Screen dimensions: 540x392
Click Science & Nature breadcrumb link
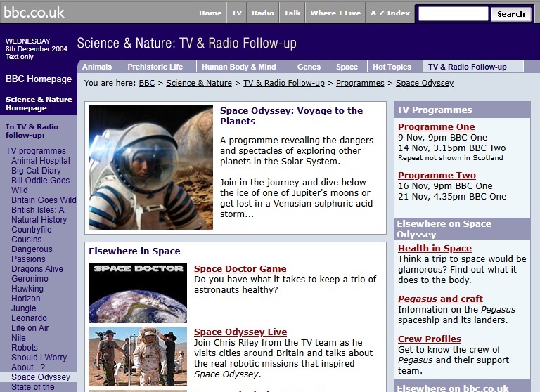pos(199,83)
